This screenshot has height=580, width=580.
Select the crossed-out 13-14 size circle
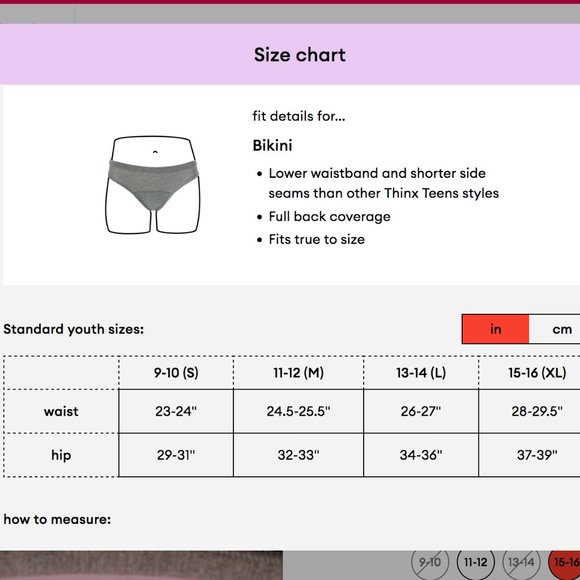point(521,563)
